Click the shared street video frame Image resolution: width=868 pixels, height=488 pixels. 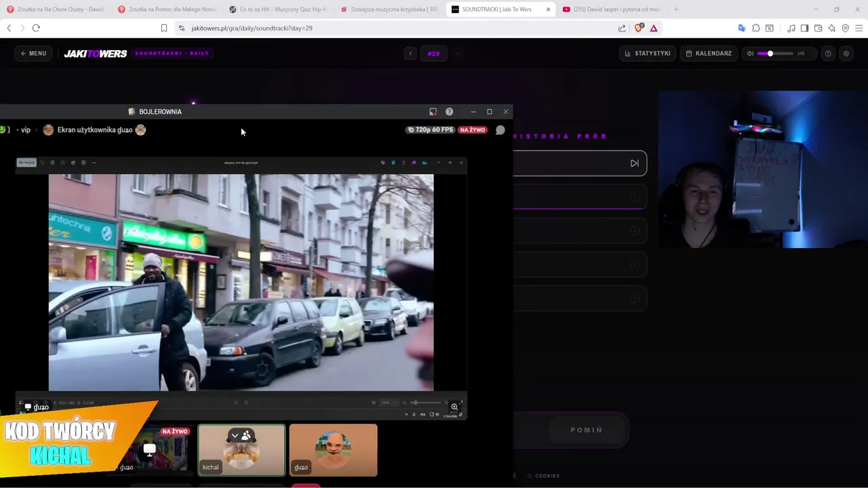(x=241, y=283)
